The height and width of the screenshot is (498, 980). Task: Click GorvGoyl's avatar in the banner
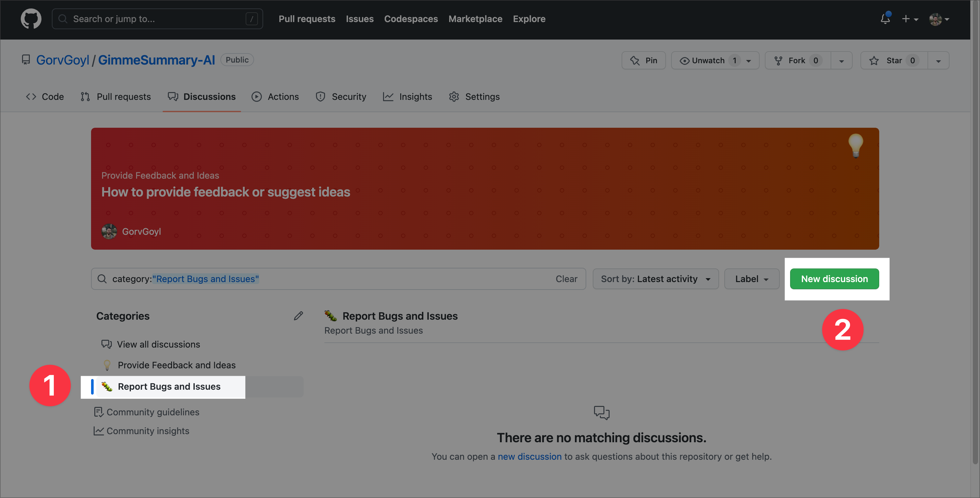(109, 231)
